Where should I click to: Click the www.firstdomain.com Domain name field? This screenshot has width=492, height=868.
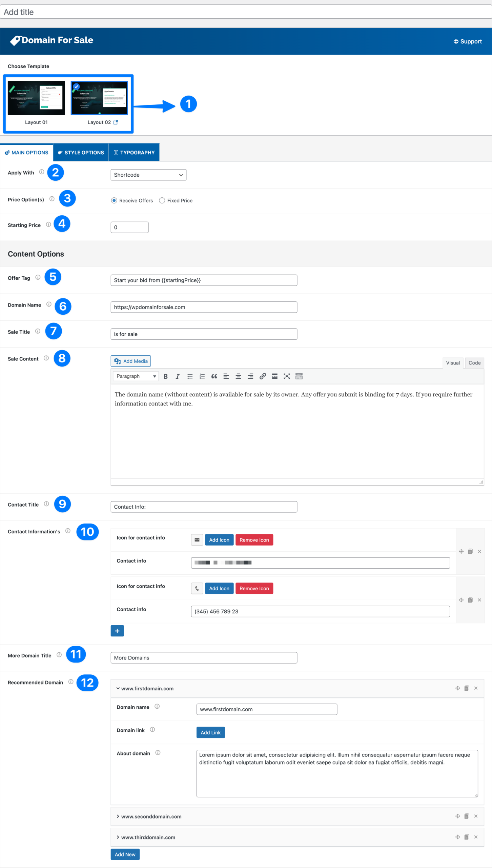[267, 709]
